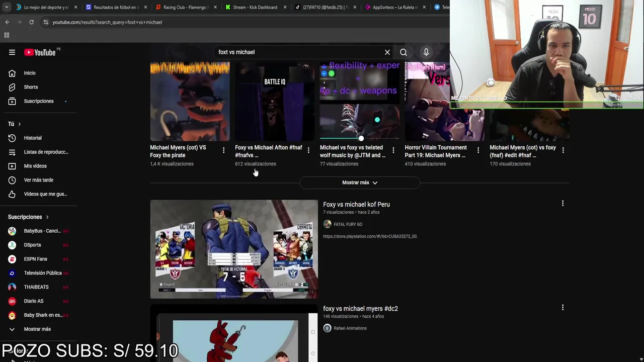Screen dimensions: 644x362
Task: Switch to Resultados de fútbol tab
Action: click(x=116, y=7)
